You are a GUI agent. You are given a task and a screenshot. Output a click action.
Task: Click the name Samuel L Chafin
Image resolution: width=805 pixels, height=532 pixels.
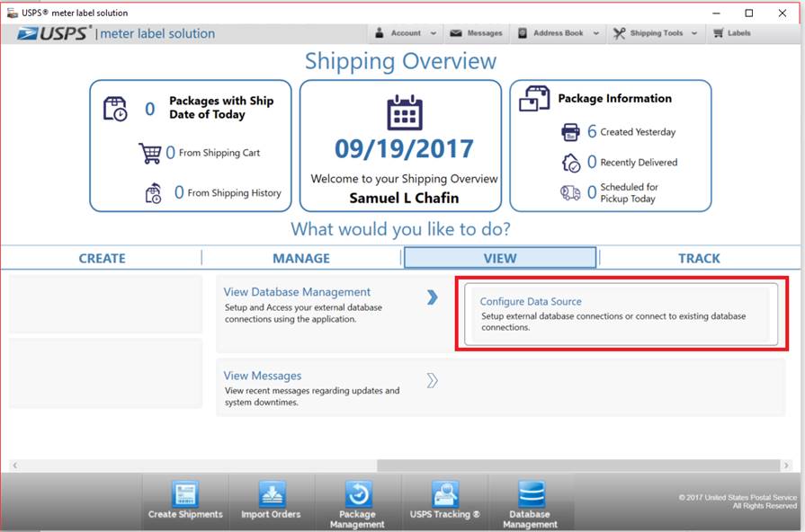404,198
